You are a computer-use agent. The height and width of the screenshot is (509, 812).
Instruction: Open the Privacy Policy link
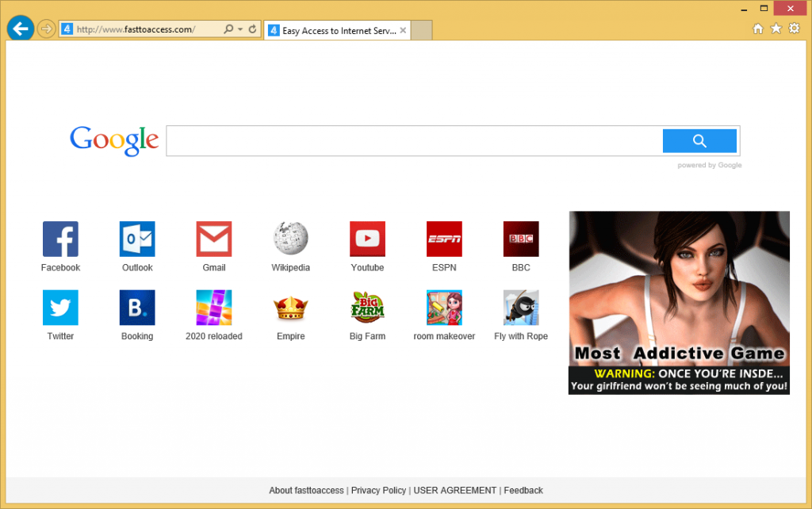[x=378, y=491]
